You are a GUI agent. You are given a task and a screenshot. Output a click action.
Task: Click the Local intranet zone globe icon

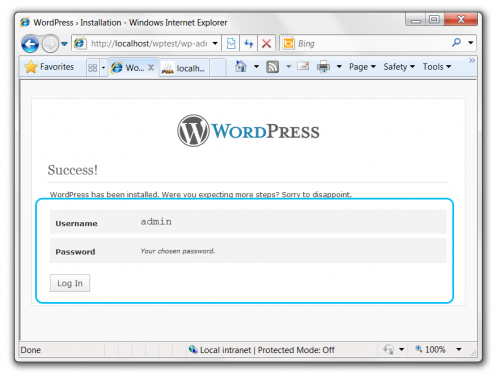[193, 349]
